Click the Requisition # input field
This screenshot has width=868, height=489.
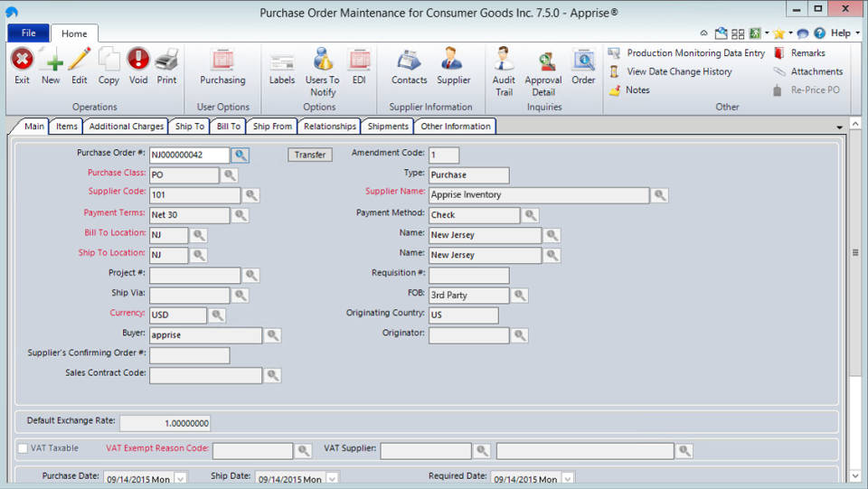click(468, 275)
